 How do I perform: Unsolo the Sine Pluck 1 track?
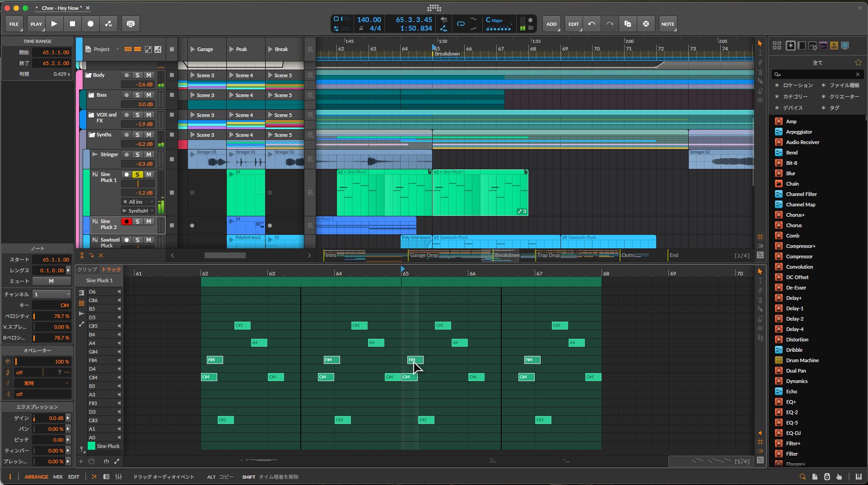pos(138,175)
